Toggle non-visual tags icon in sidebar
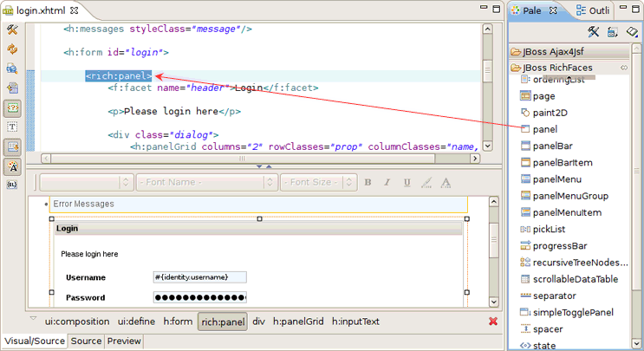This screenshot has height=351, width=644. [x=12, y=108]
